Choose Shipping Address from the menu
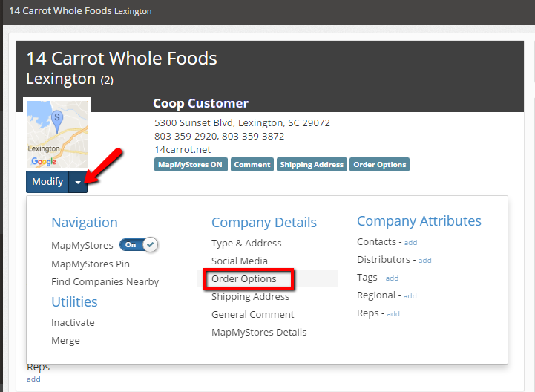535x392 pixels. click(x=250, y=297)
